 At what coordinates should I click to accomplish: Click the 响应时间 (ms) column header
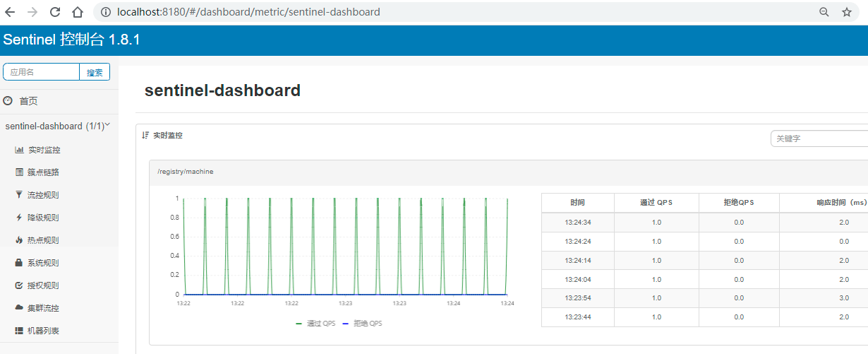tap(824, 202)
